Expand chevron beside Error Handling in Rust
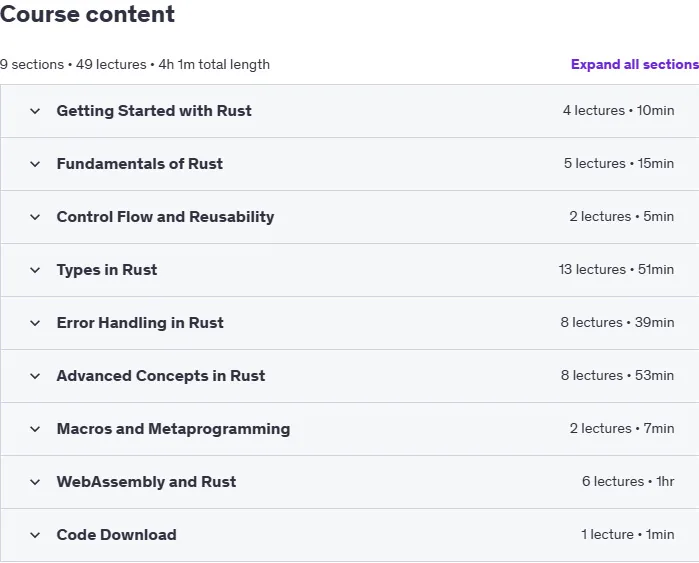Viewport: 699px width, 563px height. [x=35, y=323]
